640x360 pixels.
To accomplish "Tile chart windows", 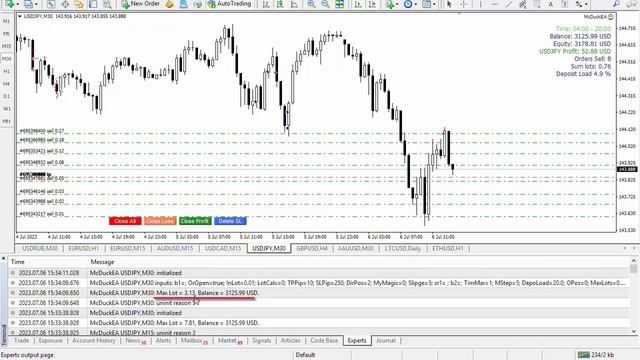I will (339, 4).
